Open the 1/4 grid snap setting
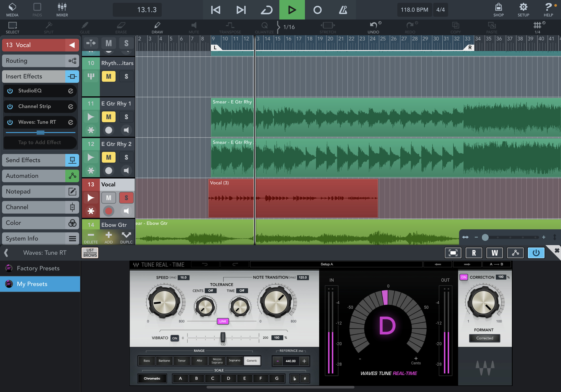 click(538, 27)
